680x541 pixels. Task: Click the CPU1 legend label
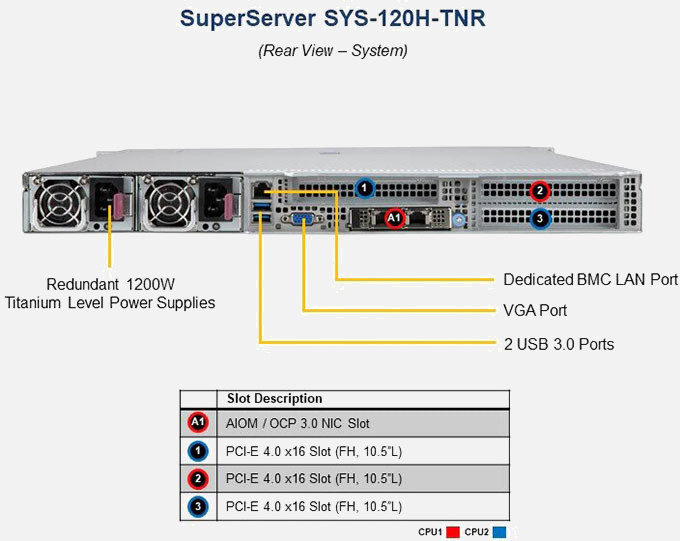click(x=430, y=531)
